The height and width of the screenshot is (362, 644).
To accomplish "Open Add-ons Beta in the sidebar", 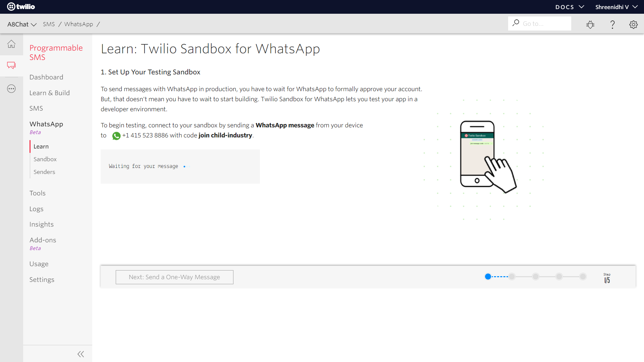I will tap(43, 244).
